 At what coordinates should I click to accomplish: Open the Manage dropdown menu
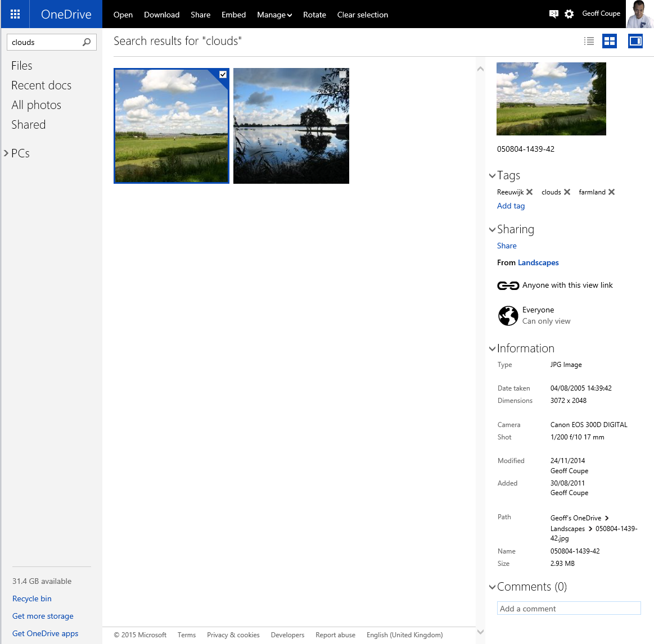pos(274,15)
